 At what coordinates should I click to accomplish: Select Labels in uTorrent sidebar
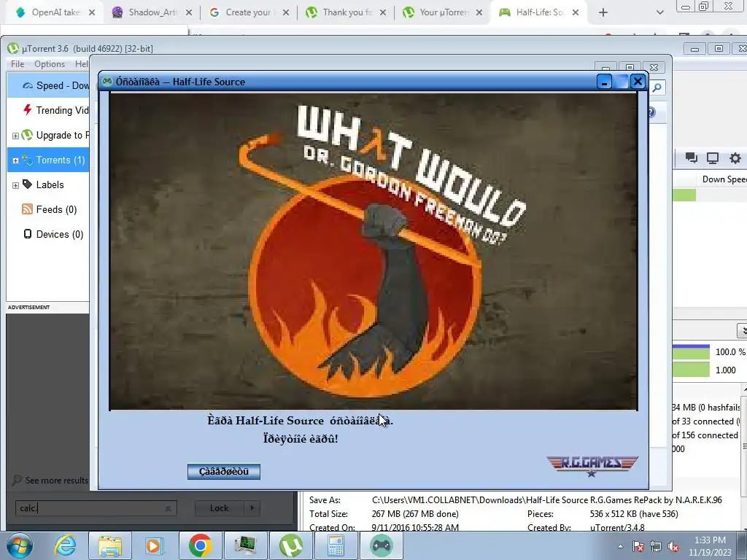[48, 184]
